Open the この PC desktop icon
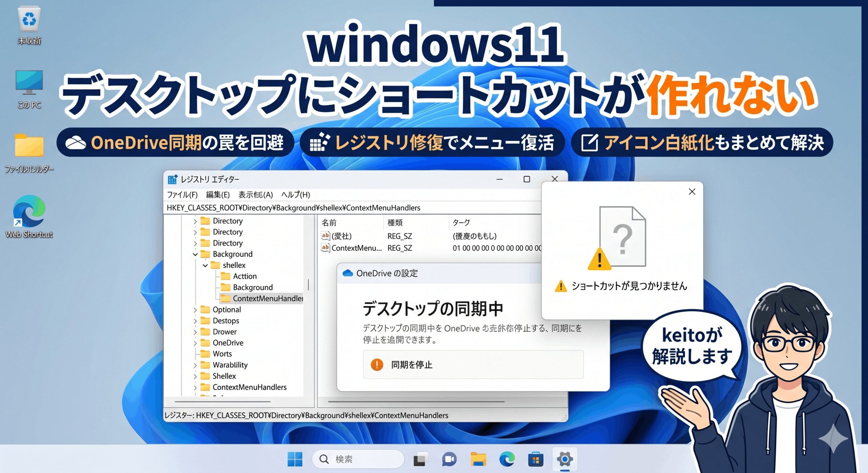 (29, 82)
